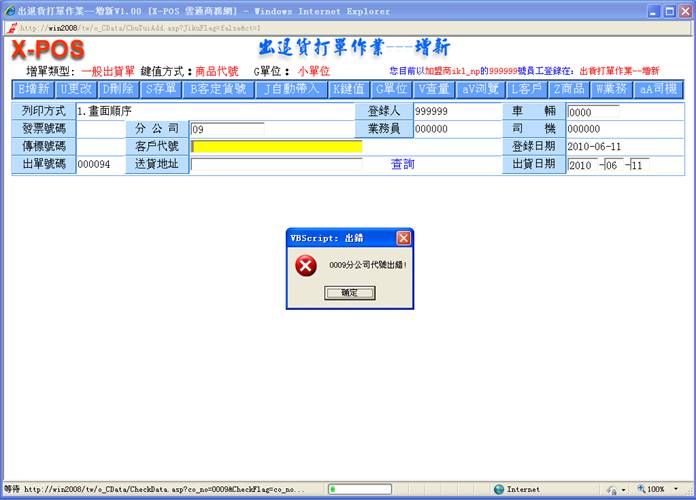Click the Z商品 product button

[569, 88]
